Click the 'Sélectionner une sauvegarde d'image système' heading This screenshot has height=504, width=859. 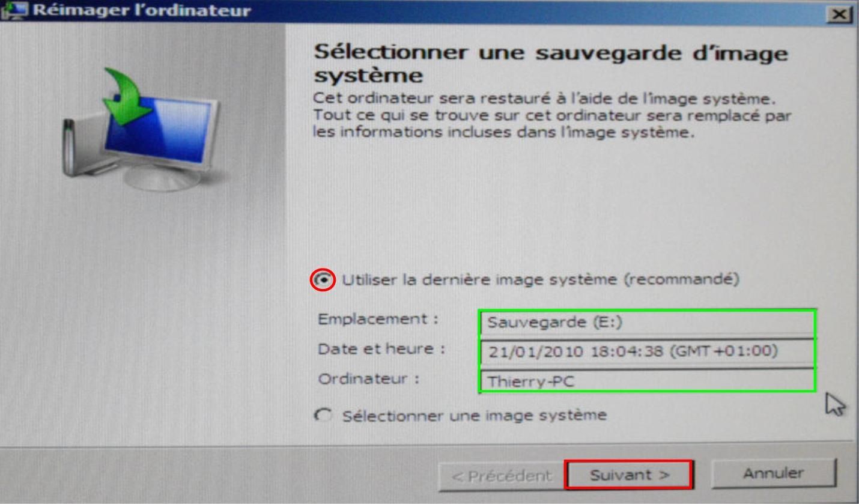(x=551, y=64)
